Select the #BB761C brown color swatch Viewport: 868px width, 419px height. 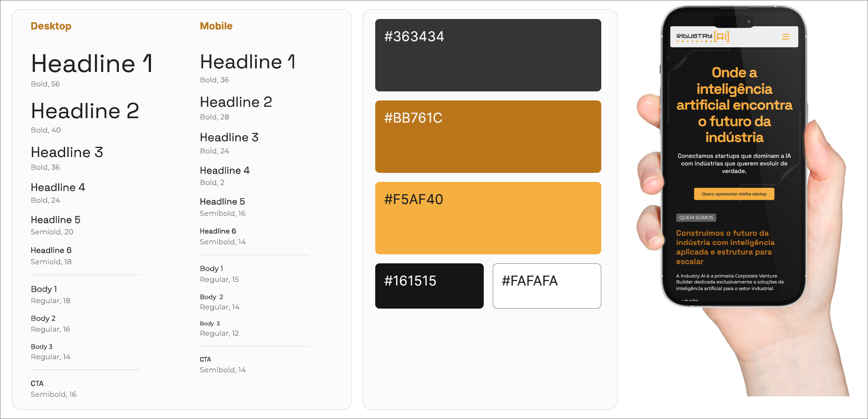coord(488,137)
